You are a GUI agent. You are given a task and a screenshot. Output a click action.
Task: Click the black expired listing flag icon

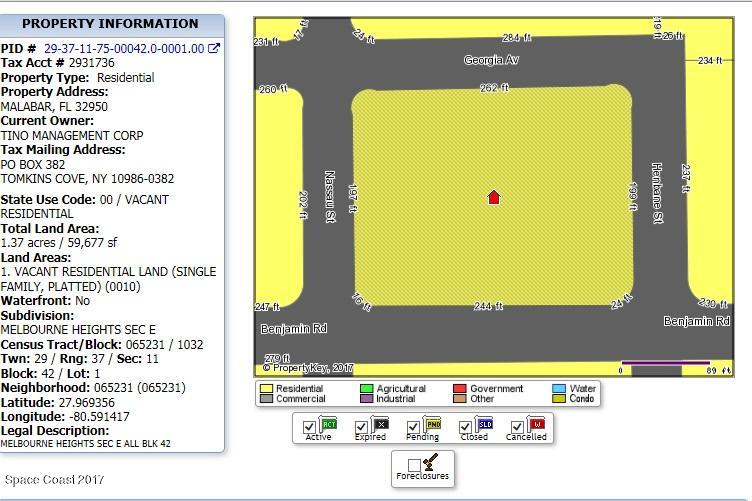tap(380, 423)
